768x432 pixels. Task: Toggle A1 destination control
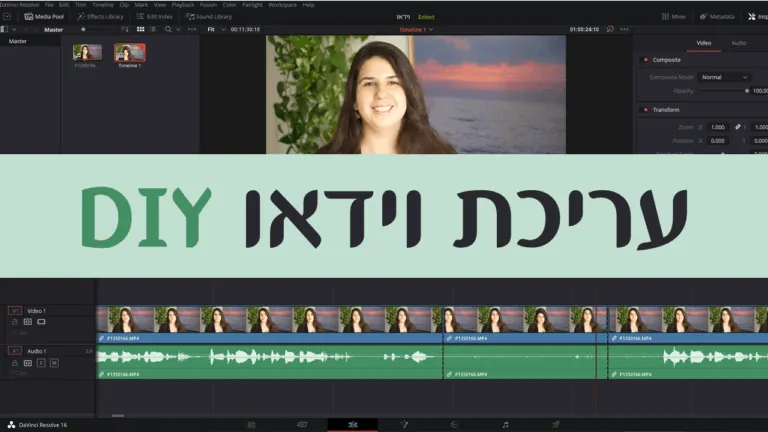tap(15, 351)
